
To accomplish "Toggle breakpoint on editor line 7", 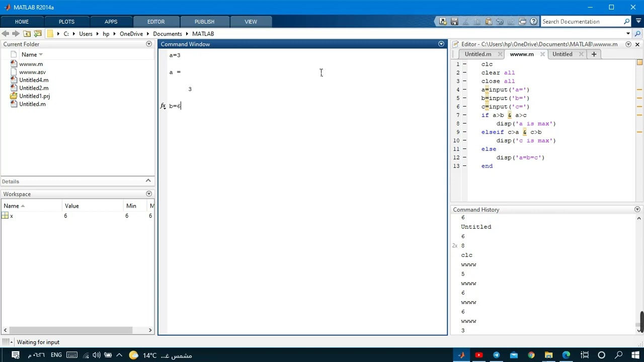I will pos(464,115).
